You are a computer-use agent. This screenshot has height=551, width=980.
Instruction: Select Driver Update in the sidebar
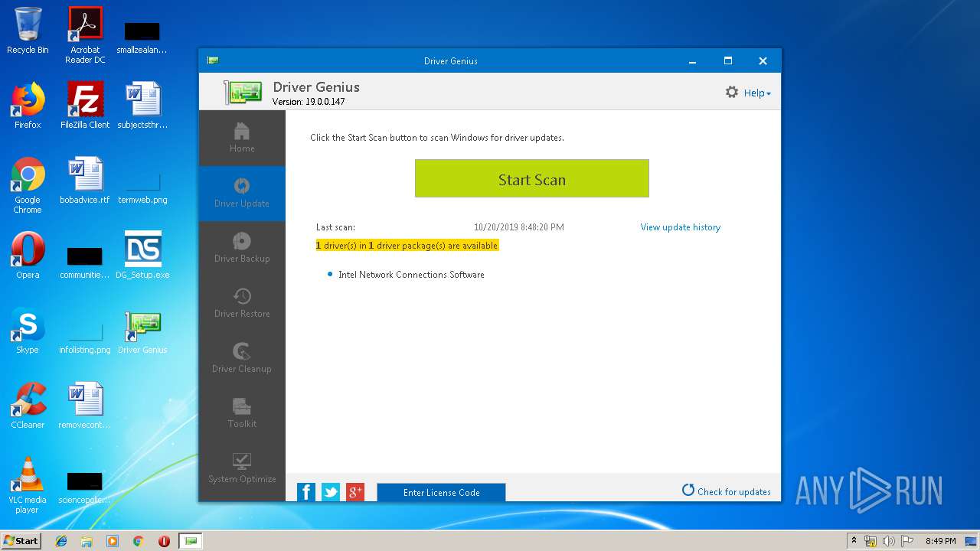pyautogui.click(x=242, y=194)
